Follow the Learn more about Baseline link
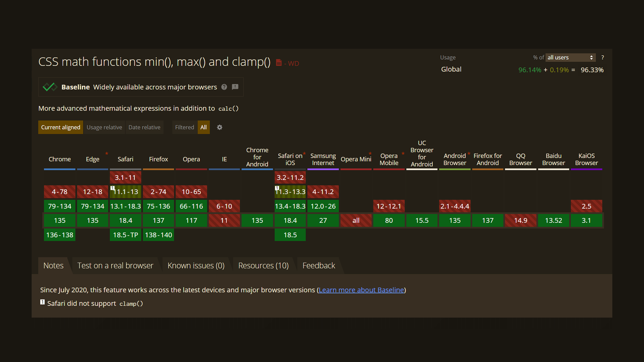Image resolution: width=644 pixels, height=362 pixels. click(361, 290)
